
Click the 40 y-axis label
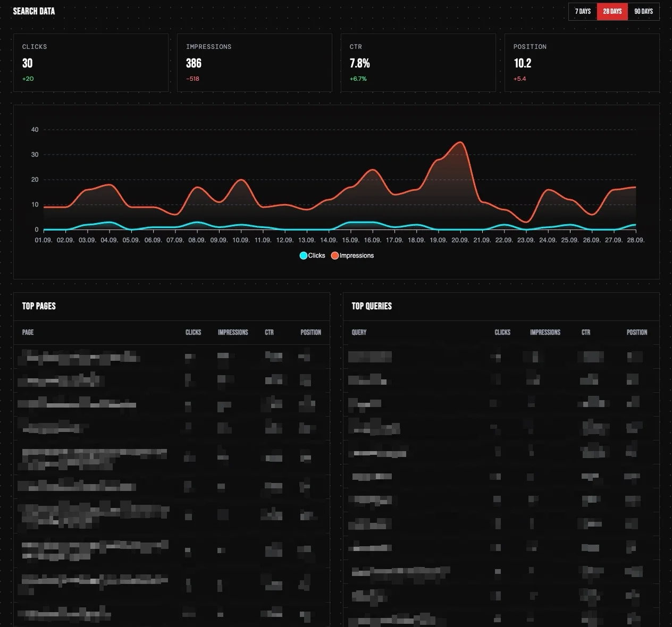coord(35,130)
